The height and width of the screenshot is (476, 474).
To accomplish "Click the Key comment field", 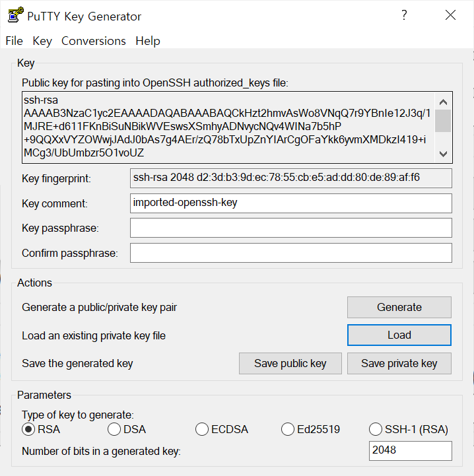I will (x=291, y=203).
